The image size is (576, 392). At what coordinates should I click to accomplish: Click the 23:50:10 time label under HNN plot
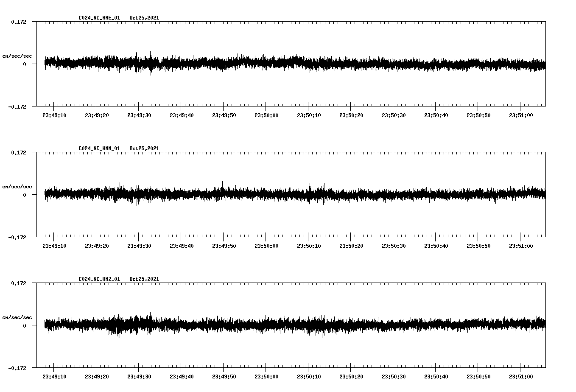click(308, 246)
